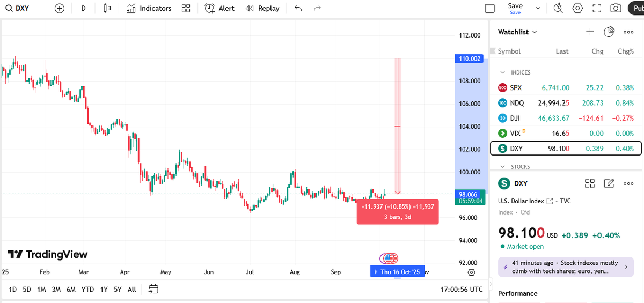Screen dimensions: 644x303
Task: Change the D chart interval
Action: 83,8
